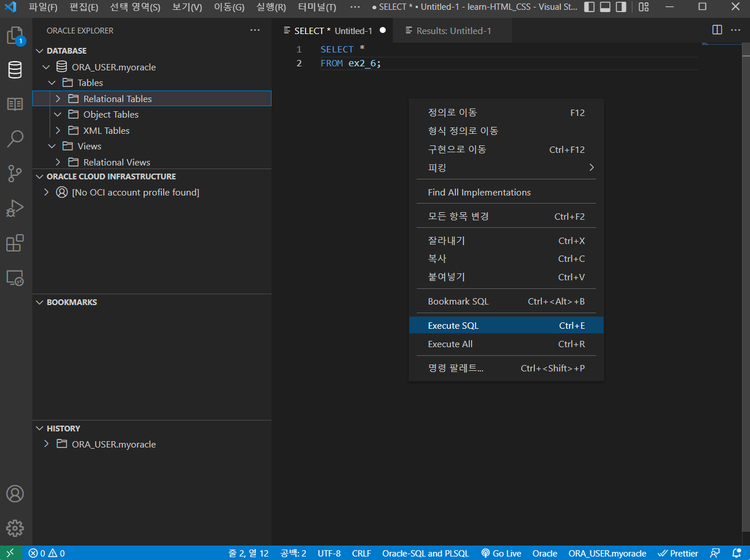Show errors and warnings count
This screenshot has height=560, width=750.
coord(47,553)
